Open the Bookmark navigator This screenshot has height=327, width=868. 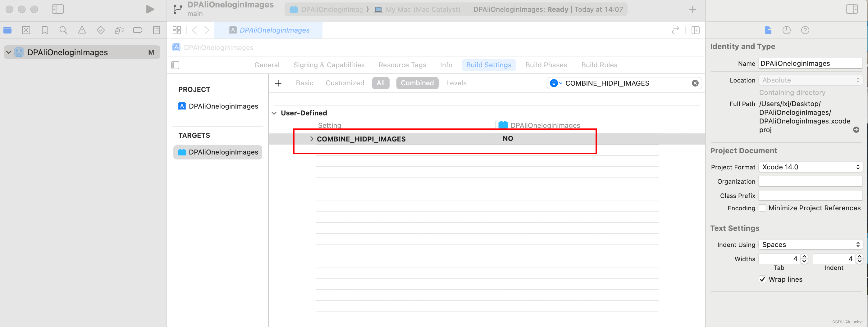pyautogui.click(x=44, y=30)
